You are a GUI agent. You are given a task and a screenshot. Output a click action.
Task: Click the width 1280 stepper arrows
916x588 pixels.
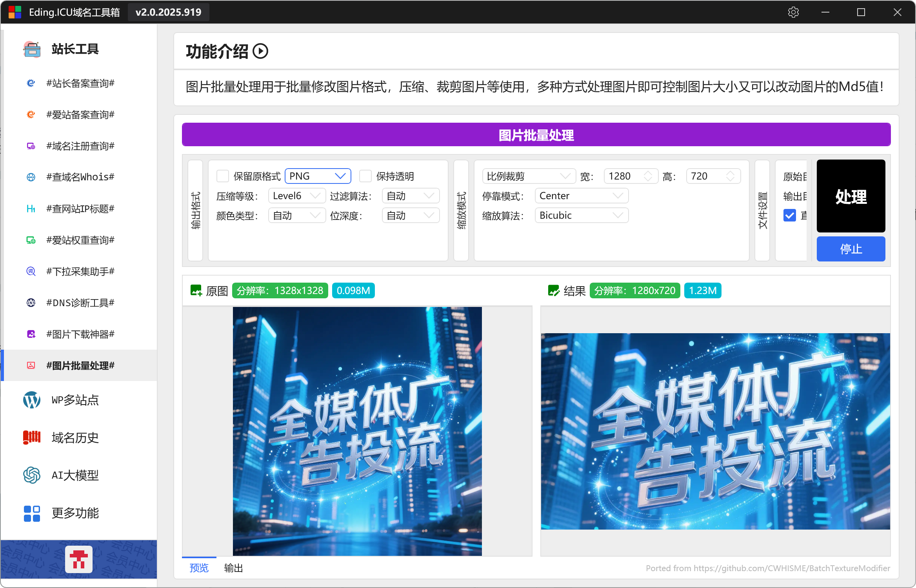click(x=648, y=176)
